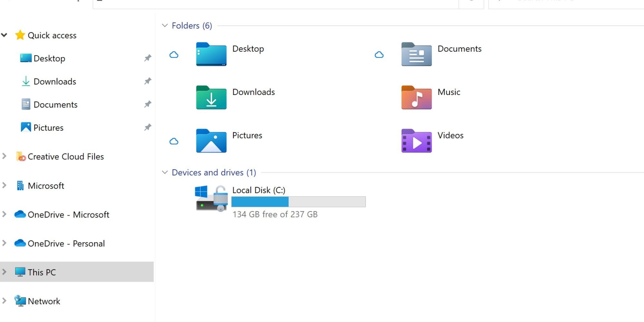Image resolution: width=644 pixels, height=322 pixels.
Task: Open the Downloads folder with green arrow icon
Action: tap(211, 98)
